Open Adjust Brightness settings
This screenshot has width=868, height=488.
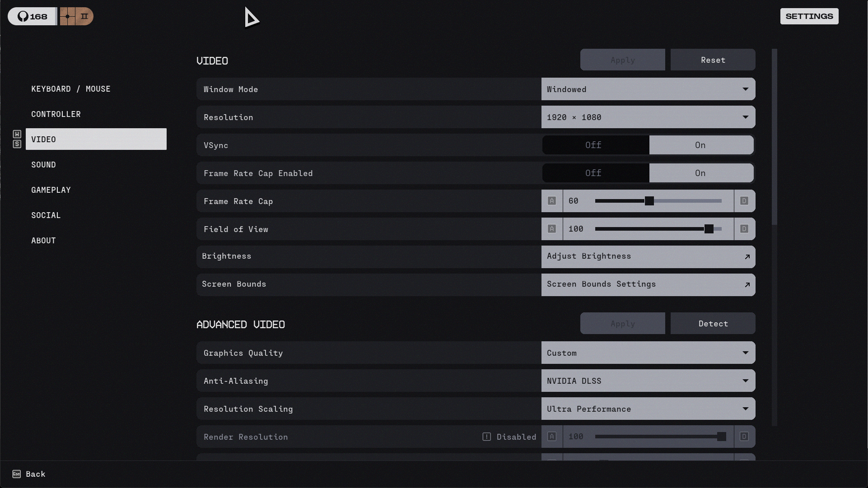click(648, 257)
